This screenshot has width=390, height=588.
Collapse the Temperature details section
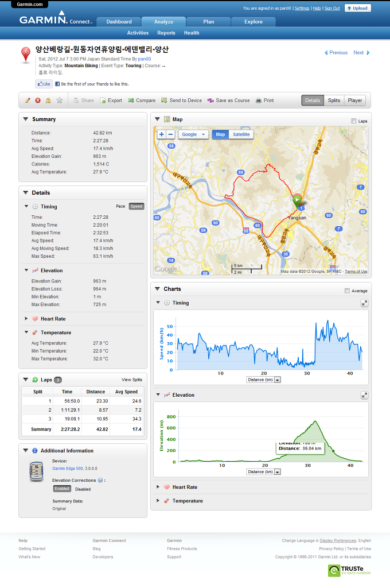[x=26, y=332]
